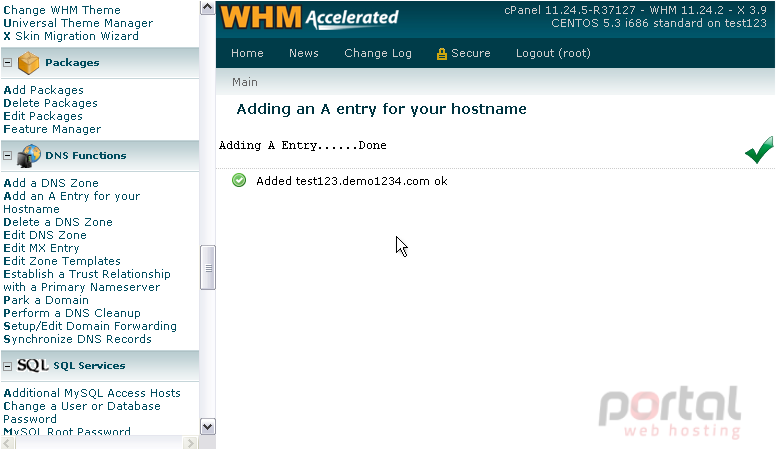The height and width of the screenshot is (450, 776).
Task: Open the News menu item
Action: pyautogui.click(x=304, y=53)
